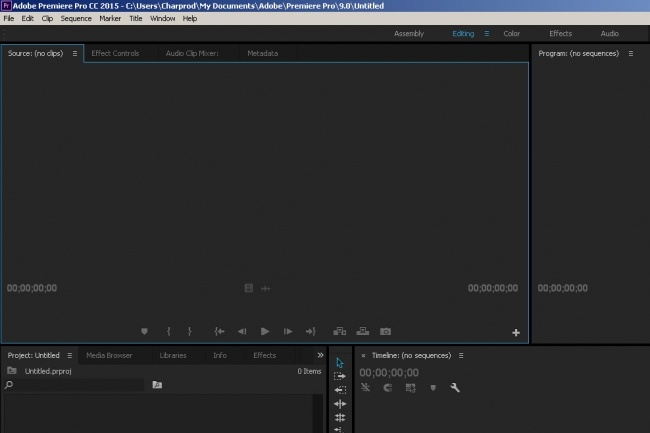Switch to Effects tab in Project panel
The width and height of the screenshot is (650, 433).
[264, 356]
